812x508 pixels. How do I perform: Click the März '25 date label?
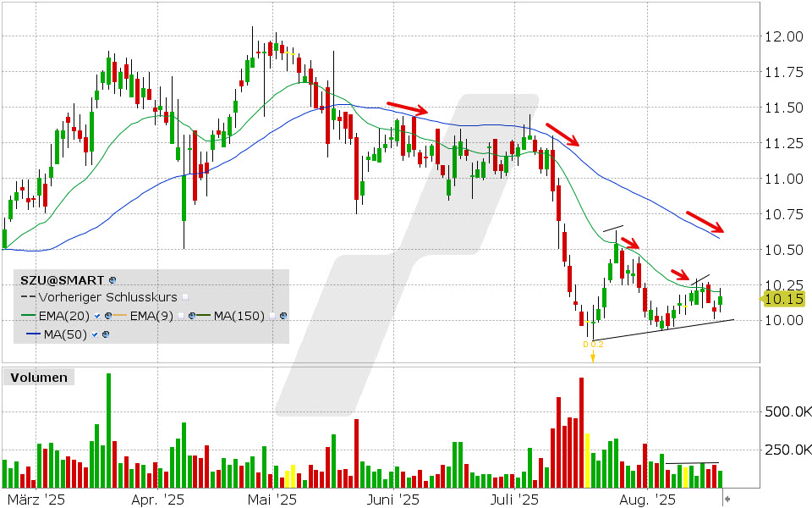point(36,500)
